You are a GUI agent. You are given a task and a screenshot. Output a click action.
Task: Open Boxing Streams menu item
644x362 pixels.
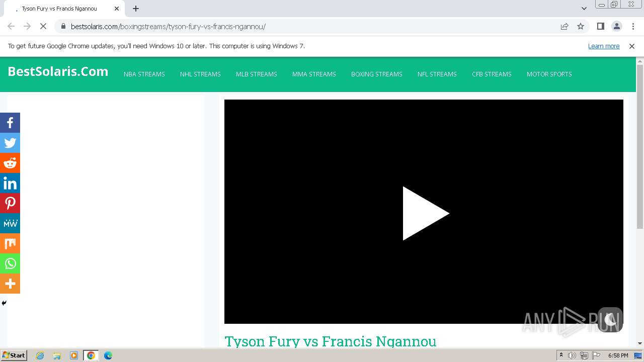point(377,74)
